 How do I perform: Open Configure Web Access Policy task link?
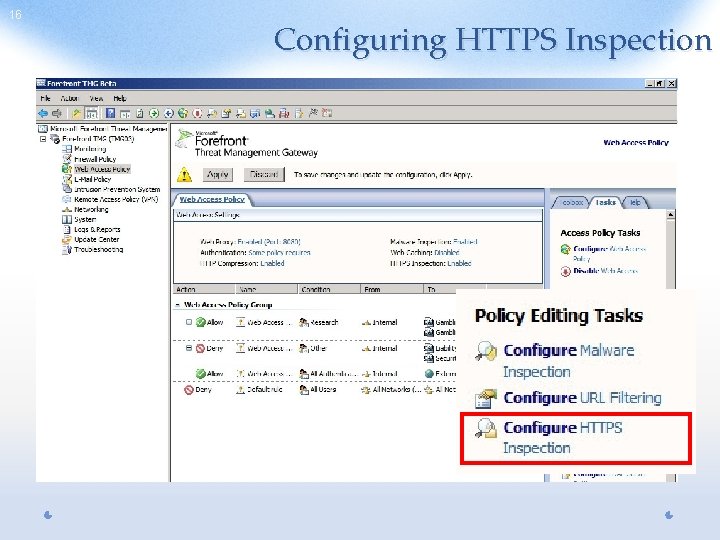[609, 253]
